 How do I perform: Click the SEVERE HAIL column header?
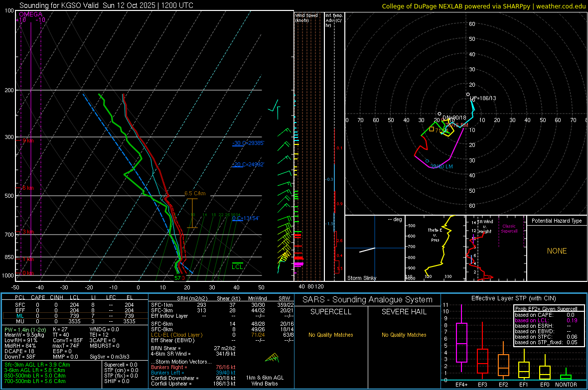[404, 312]
